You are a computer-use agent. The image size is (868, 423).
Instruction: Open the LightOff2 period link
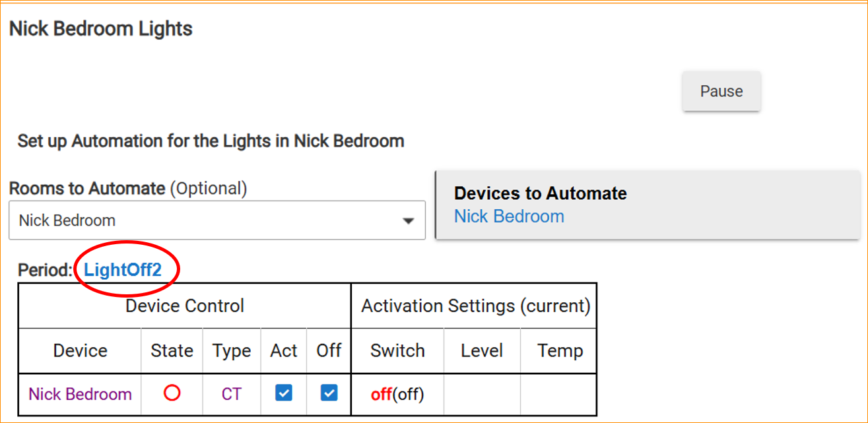coord(123,270)
